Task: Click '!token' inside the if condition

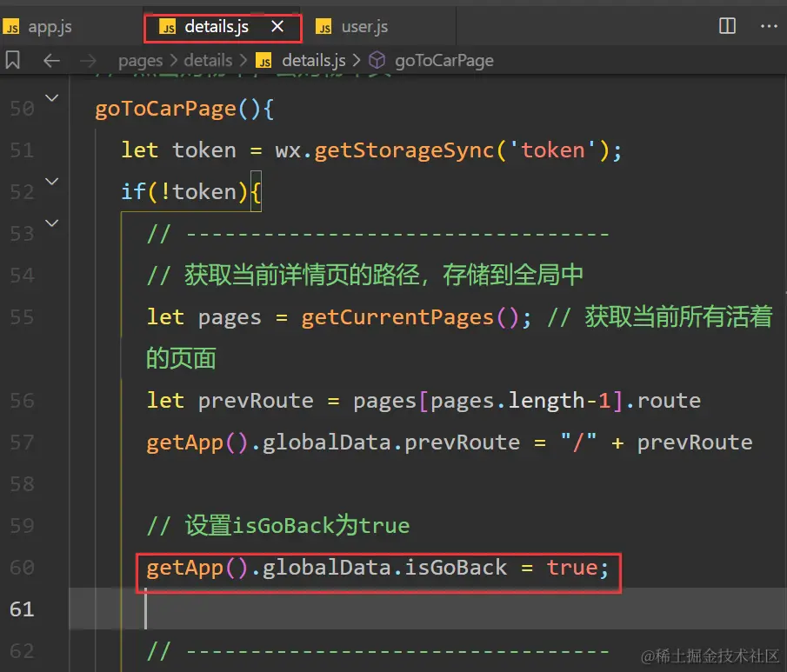Action: [x=197, y=192]
